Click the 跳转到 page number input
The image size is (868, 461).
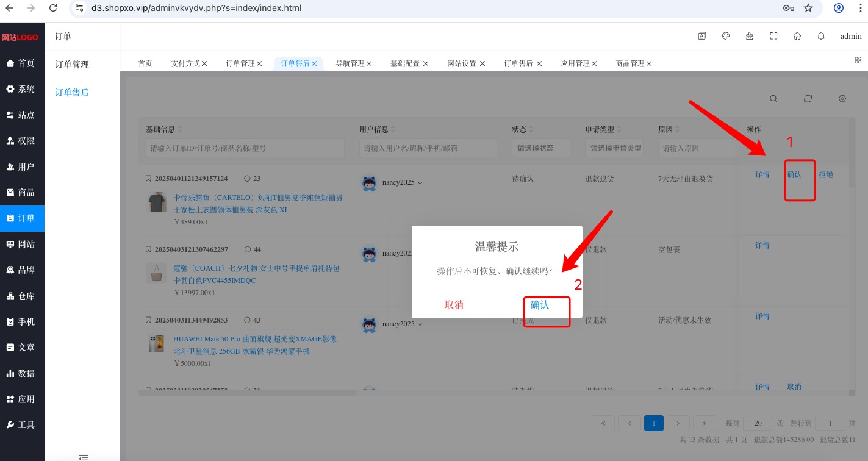(830, 423)
